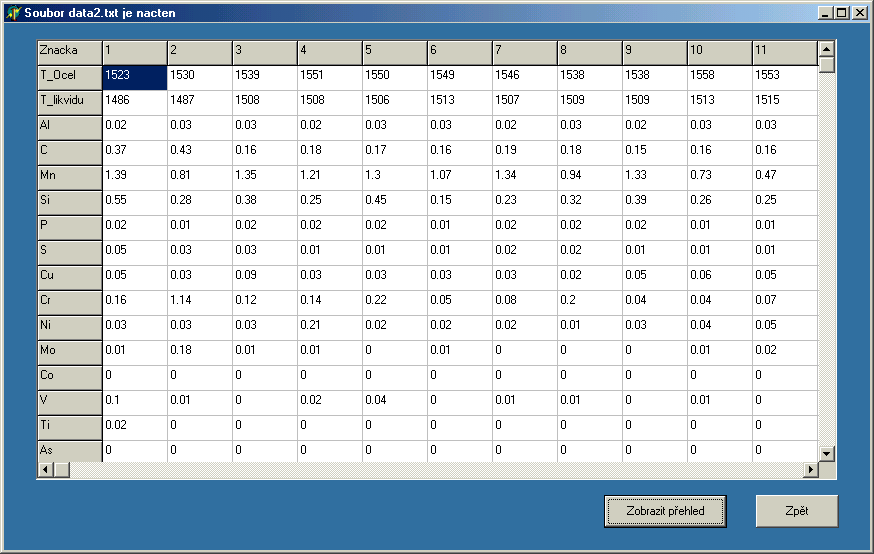Click the Cr row header
This screenshot has height=554, width=874.
(x=70, y=304)
